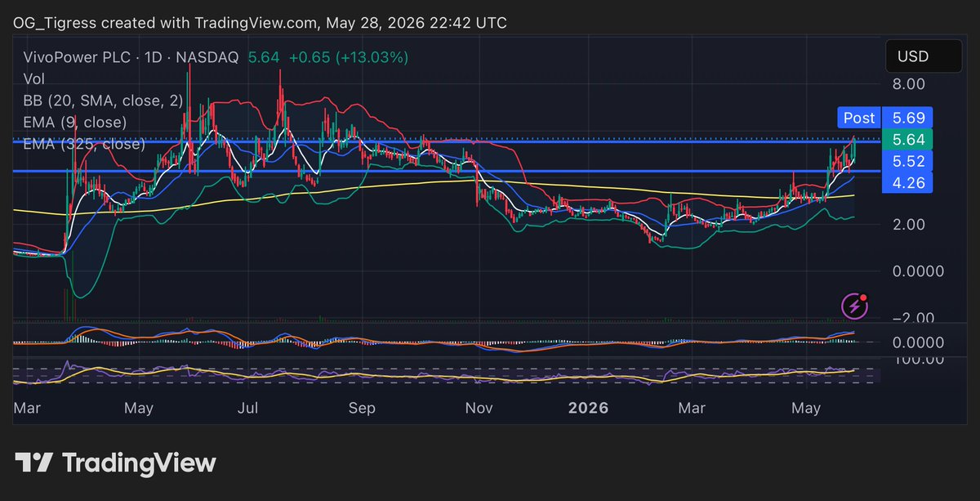The height and width of the screenshot is (501, 980).
Task: Click the green 5.64 price tag
Action: pyautogui.click(x=907, y=139)
